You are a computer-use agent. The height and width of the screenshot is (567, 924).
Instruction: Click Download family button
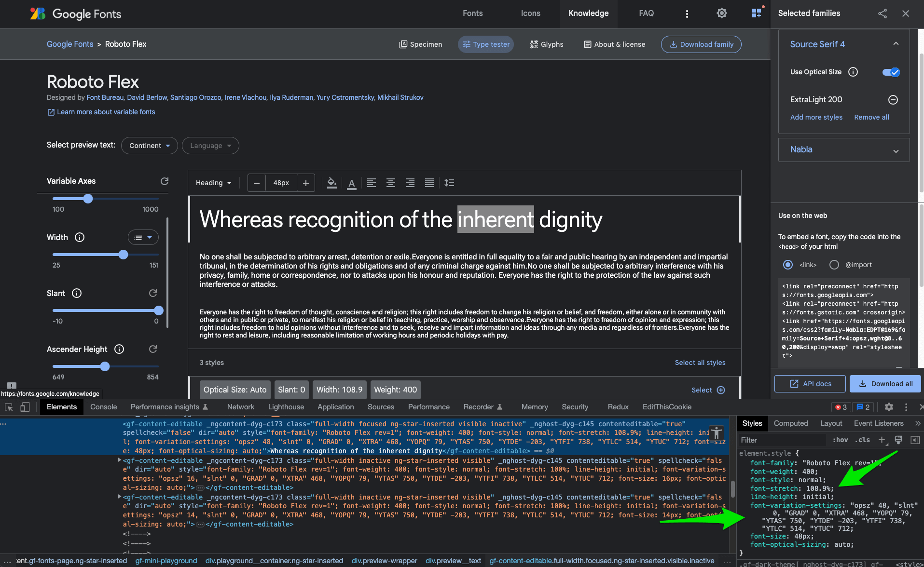tap(701, 44)
